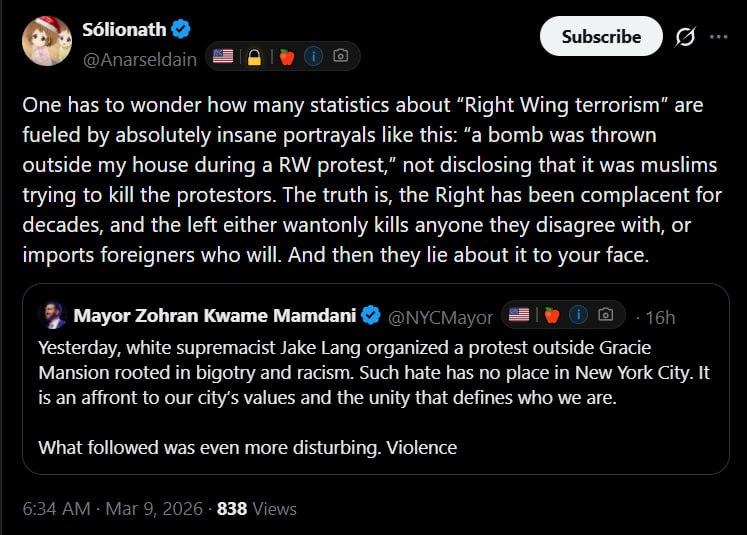
Task: Open Mayor Zohran Kwame Mamdani's profile name
Action: pyautogui.click(x=215, y=316)
